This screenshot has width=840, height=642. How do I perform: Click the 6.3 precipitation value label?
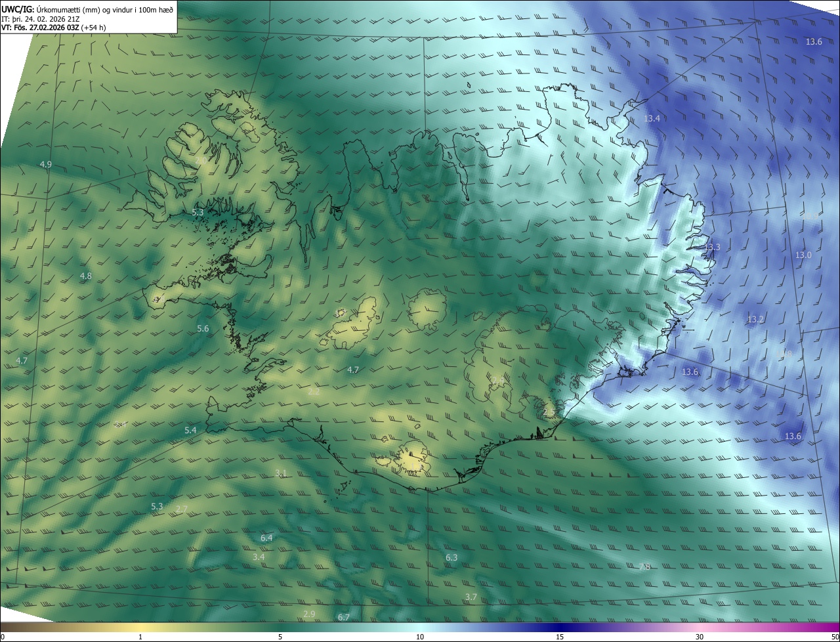451,558
